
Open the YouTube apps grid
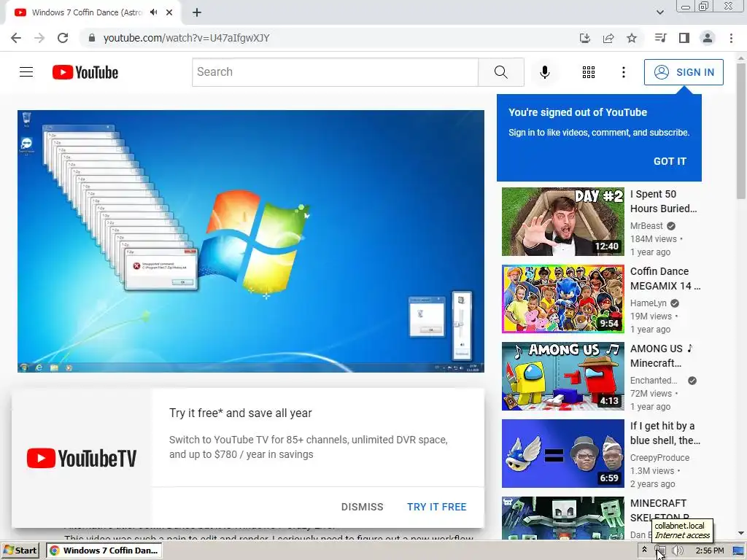[589, 72]
